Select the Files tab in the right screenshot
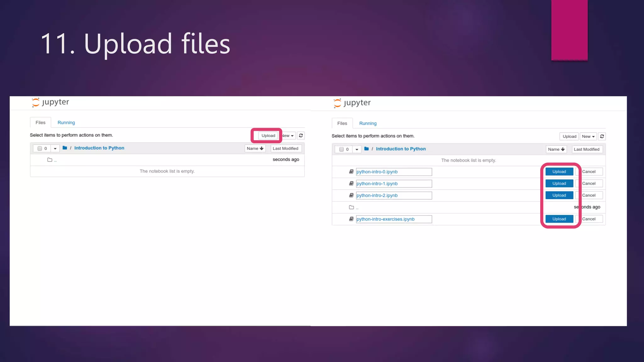The image size is (644, 362). (x=342, y=123)
